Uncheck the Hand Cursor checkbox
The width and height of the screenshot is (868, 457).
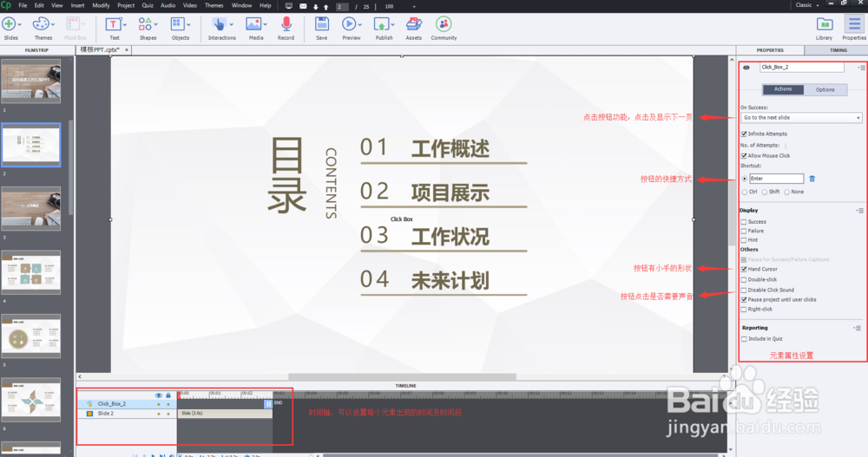744,269
